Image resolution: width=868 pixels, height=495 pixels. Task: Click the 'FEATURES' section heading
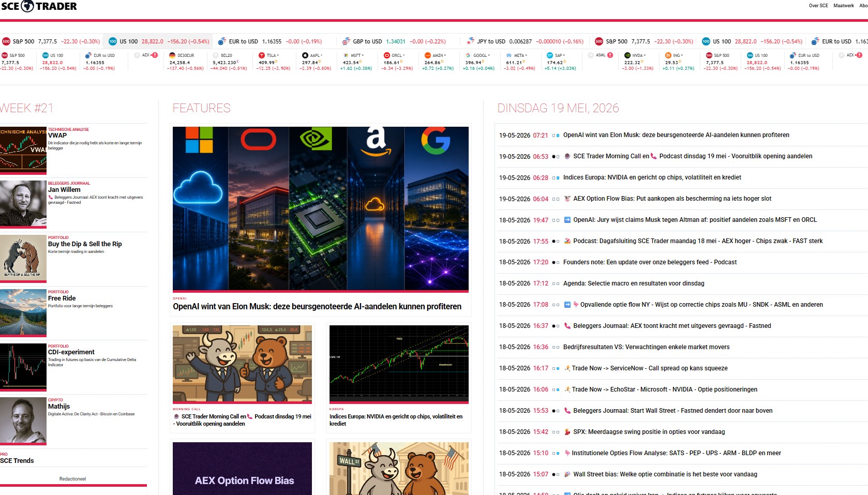(x=202, y=108)
